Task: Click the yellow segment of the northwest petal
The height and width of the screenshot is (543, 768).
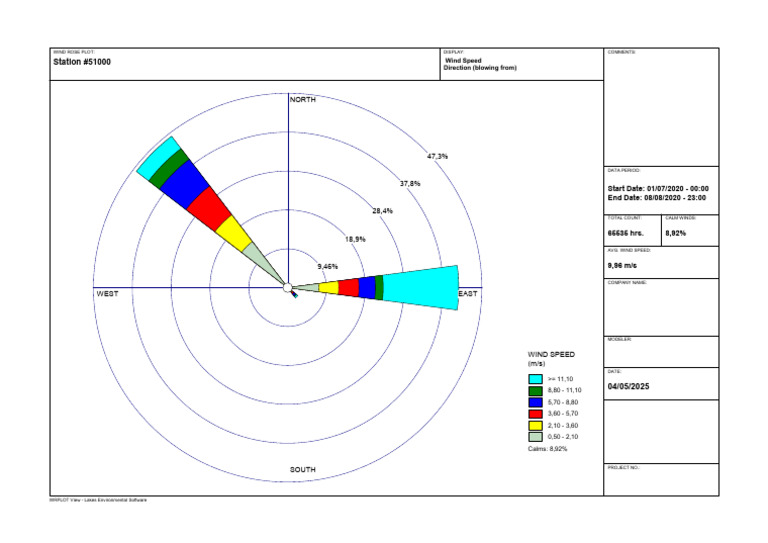Action: pyautogui.click(x=234, y=234)
